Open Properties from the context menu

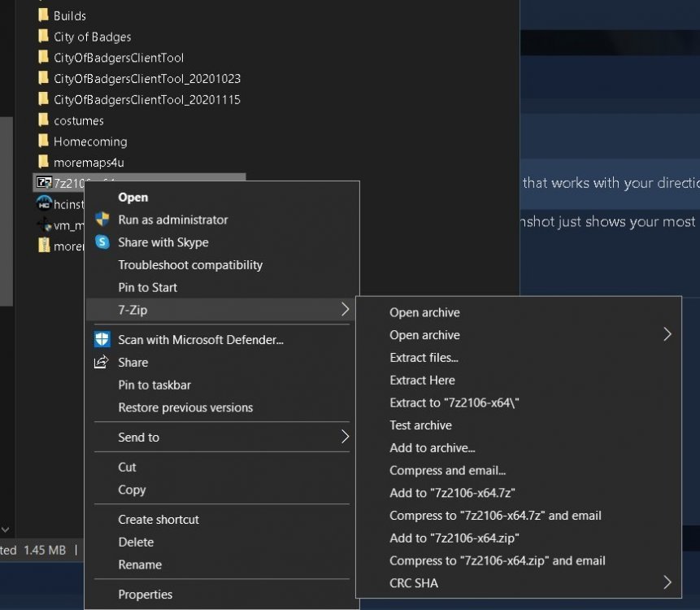pyautogui.click(x=145, y=595)
